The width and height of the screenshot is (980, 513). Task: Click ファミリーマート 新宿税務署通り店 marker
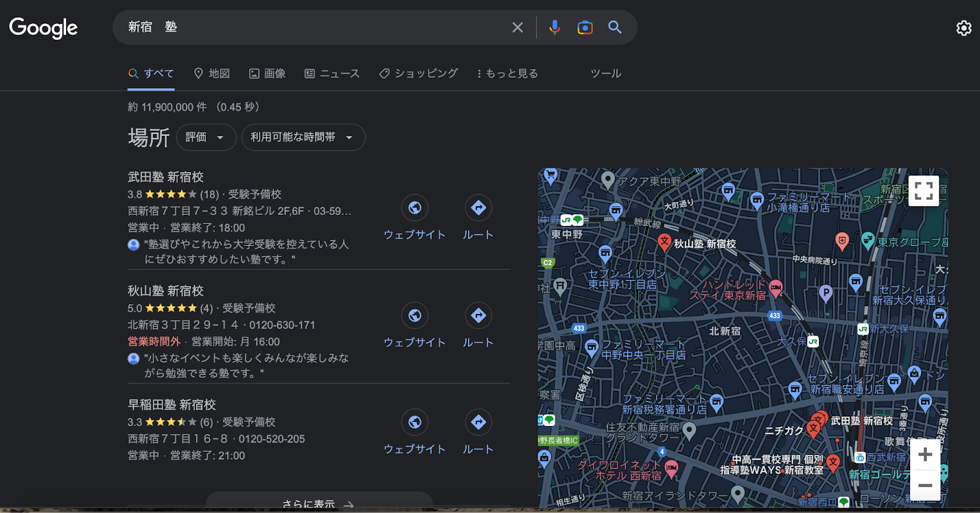point(716,403)
